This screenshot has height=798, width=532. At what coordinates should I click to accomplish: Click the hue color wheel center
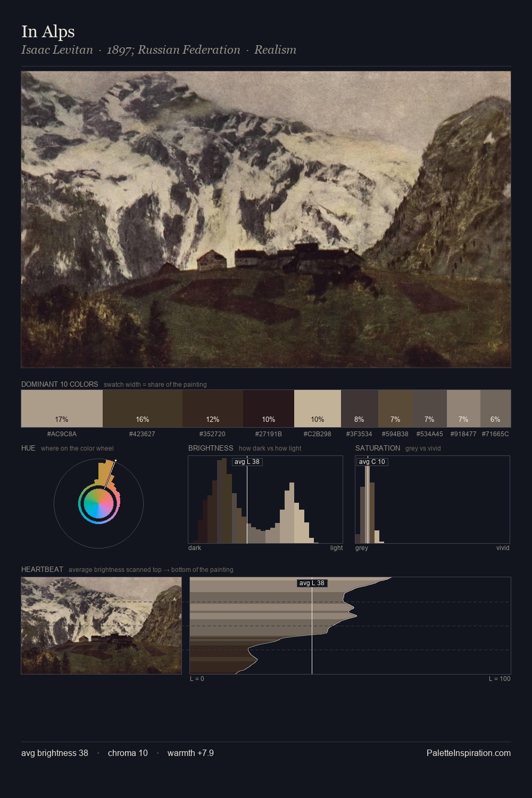(x=98, y=503)
